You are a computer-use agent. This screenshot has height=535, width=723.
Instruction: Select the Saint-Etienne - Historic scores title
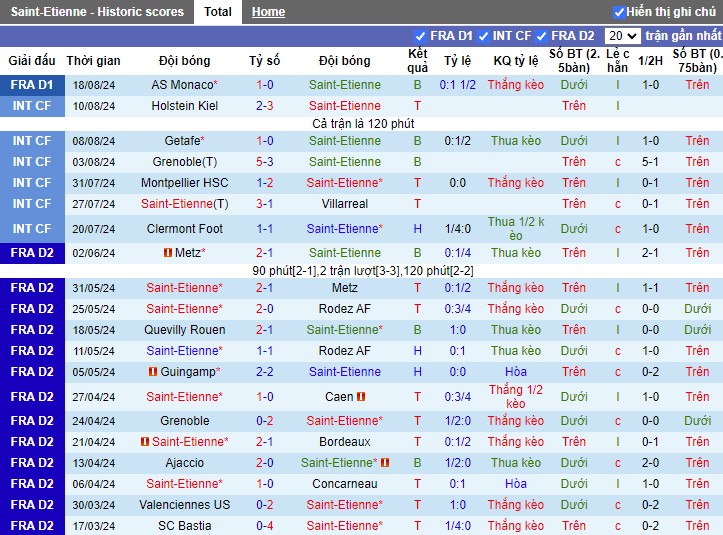97,12
